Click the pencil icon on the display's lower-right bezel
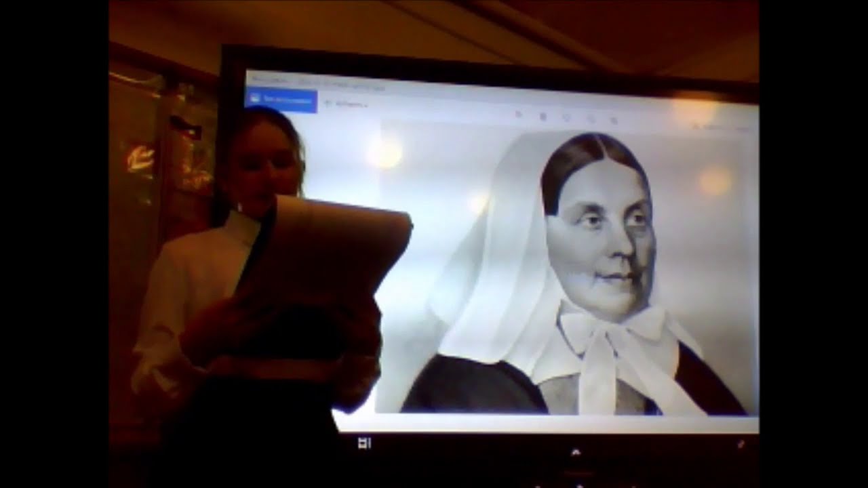Screen dimensions: 868x488 741,445
